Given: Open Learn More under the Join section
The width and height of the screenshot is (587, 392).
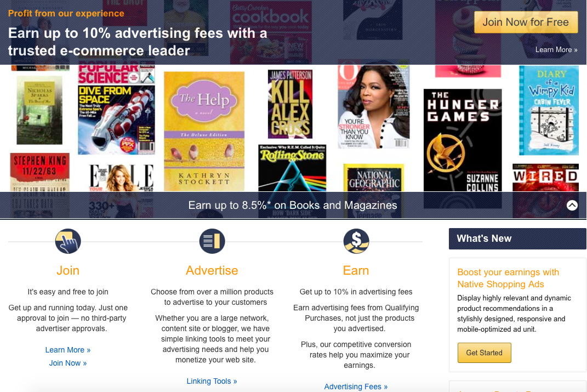Looking at the screenshot, I should point(68,350).
